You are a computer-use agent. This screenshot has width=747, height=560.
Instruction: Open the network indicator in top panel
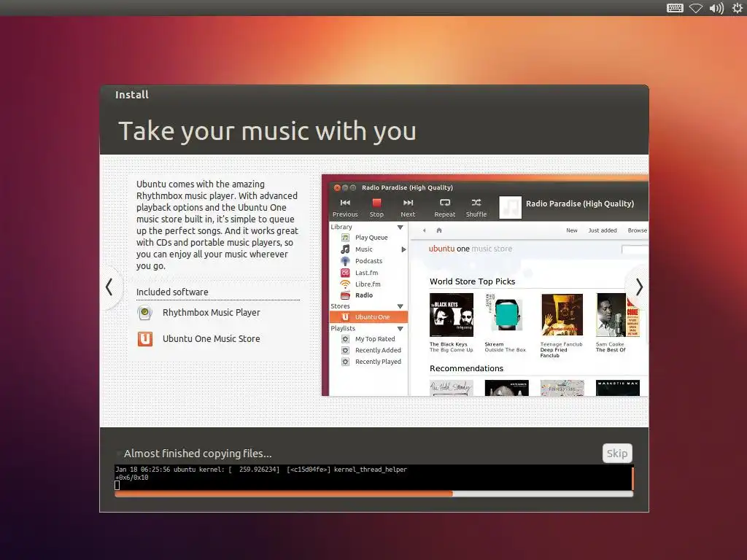[x=696, y=8]
